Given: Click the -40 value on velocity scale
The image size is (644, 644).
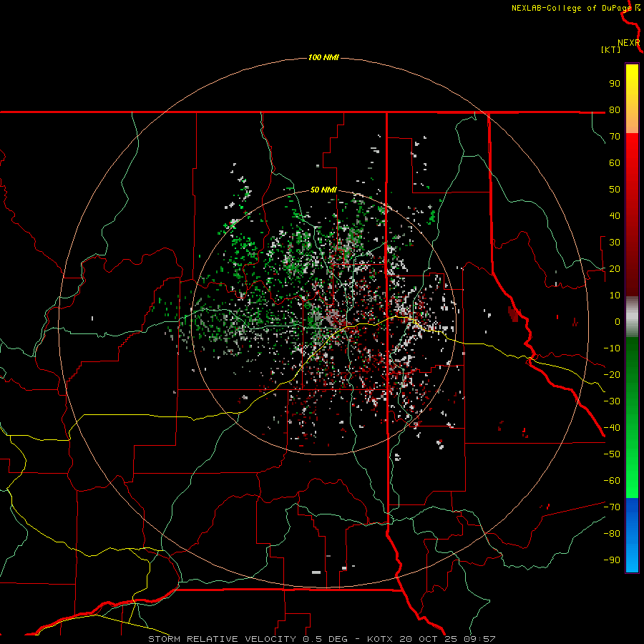Looking at the screenshot, I should 612,428.
